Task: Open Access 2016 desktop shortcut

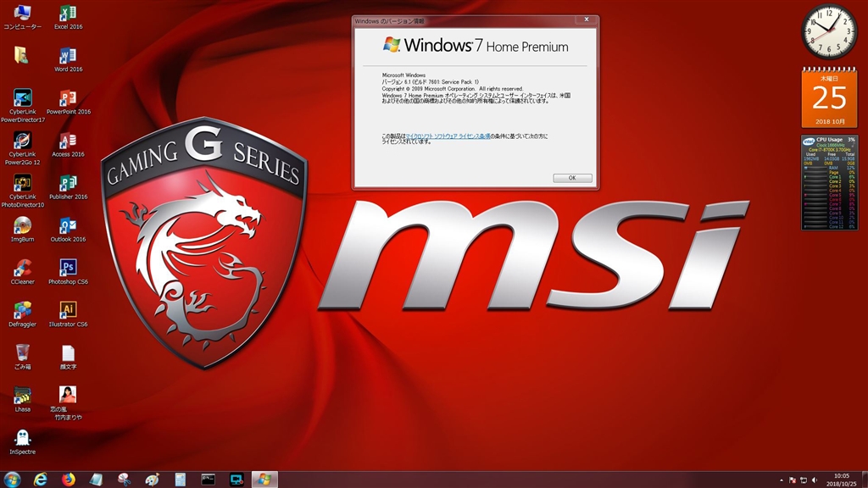Action: 68,145
